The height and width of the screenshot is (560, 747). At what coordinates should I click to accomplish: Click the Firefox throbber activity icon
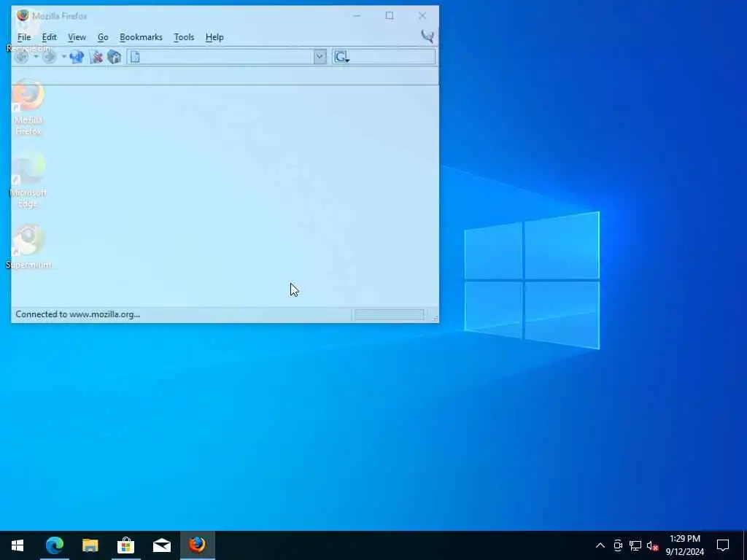[x=427, y=36]
